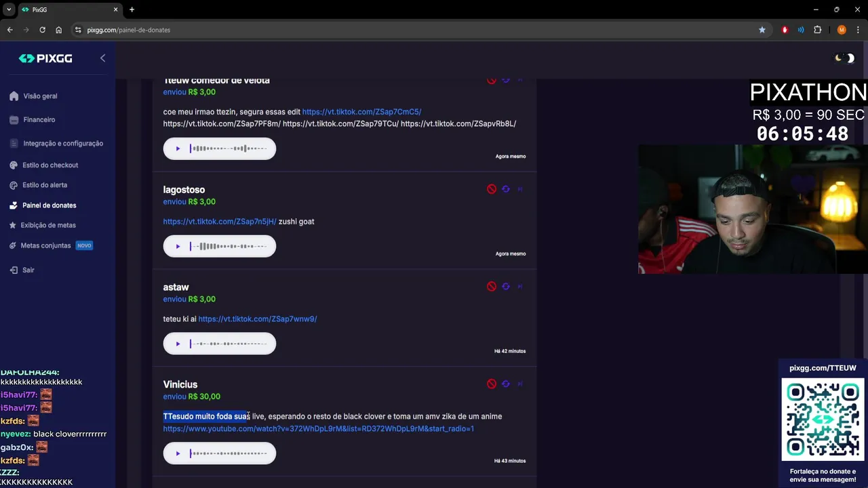Screen dimensions: 868x488
Task: Seek within the lagostoso audio waveform
Action: point(229,246)
